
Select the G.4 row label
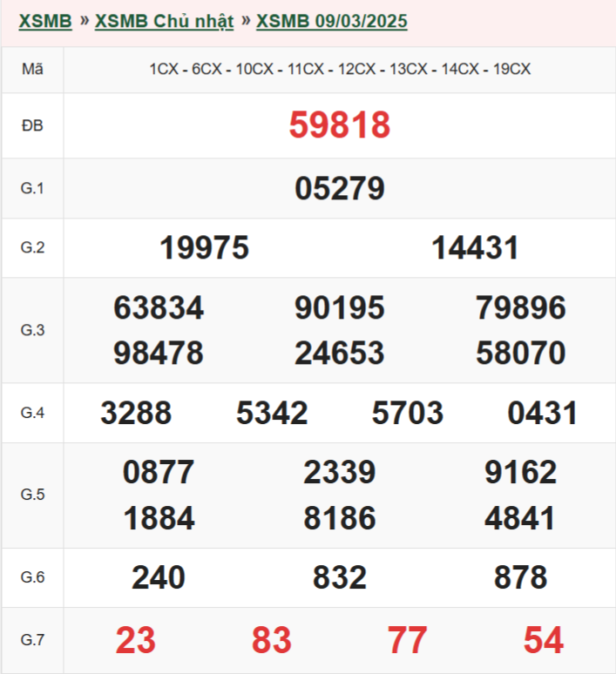33,413
